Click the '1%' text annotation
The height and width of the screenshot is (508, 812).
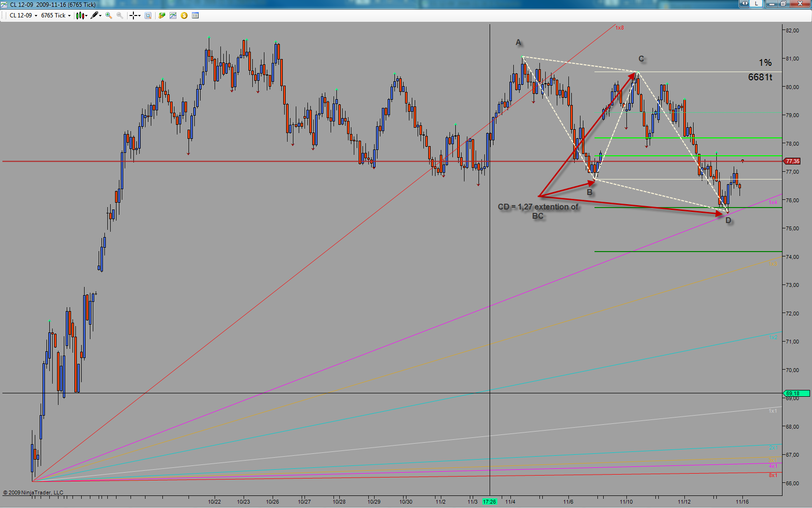pos(765,62)
